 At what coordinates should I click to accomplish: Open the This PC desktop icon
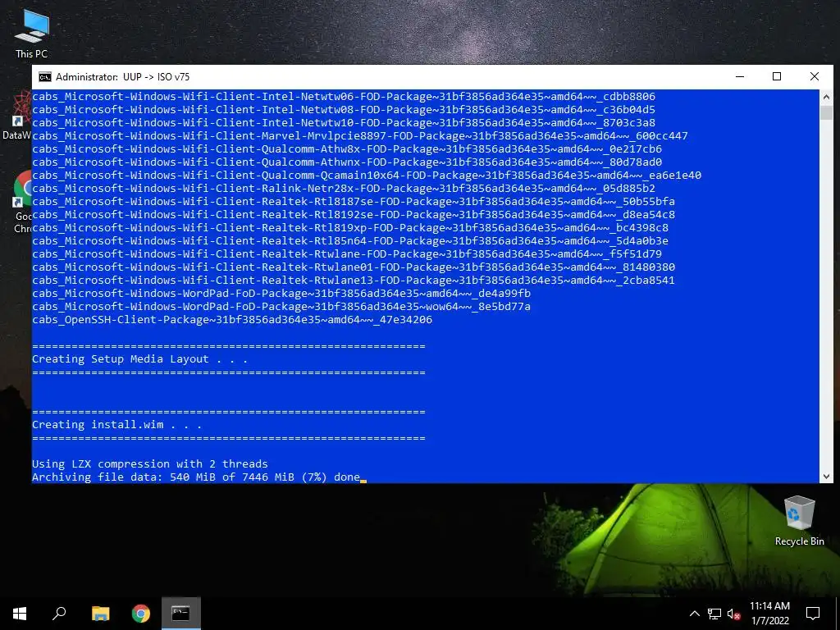coord(32,33)
